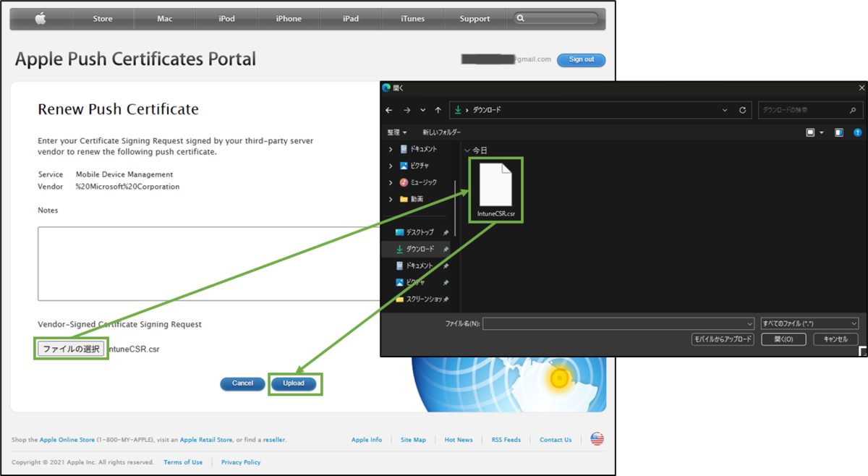Click the refresh icon in file dialog
The width and height of the screenshot is (868, 476).
click(x=742, y=110)
